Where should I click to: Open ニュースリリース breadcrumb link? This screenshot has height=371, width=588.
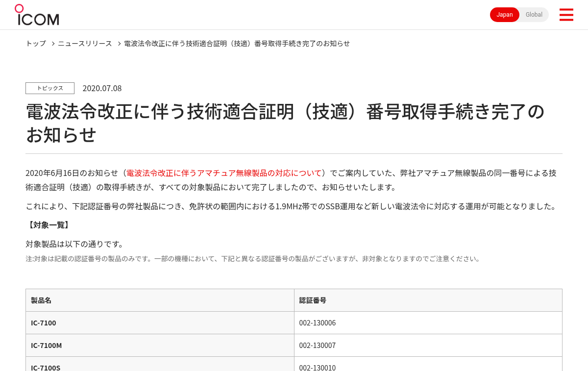[x=85, y=43]
